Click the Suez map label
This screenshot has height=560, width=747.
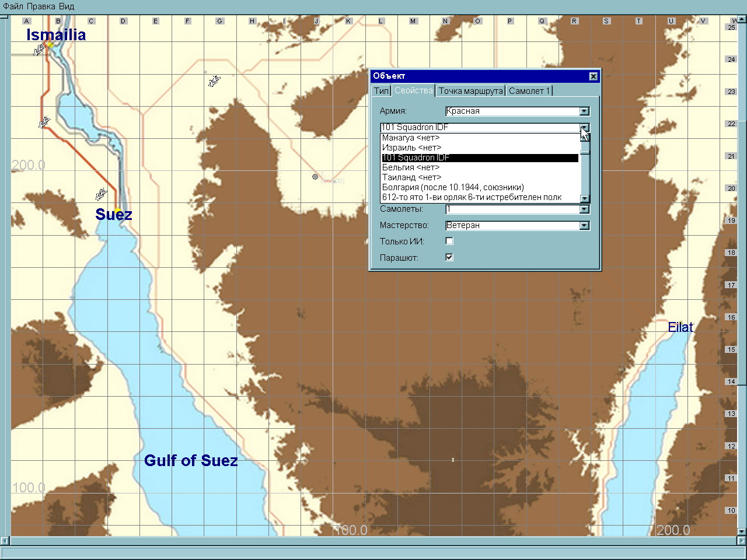tap(114, 215)
